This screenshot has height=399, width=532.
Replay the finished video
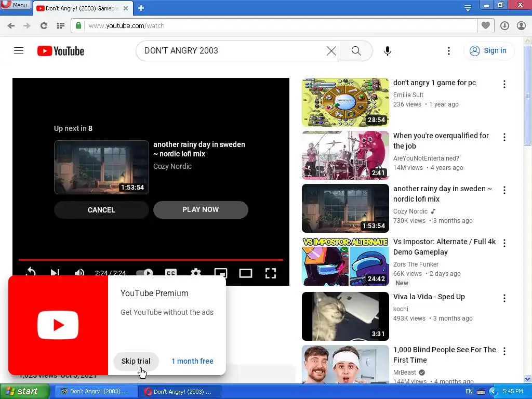point(31,272)
